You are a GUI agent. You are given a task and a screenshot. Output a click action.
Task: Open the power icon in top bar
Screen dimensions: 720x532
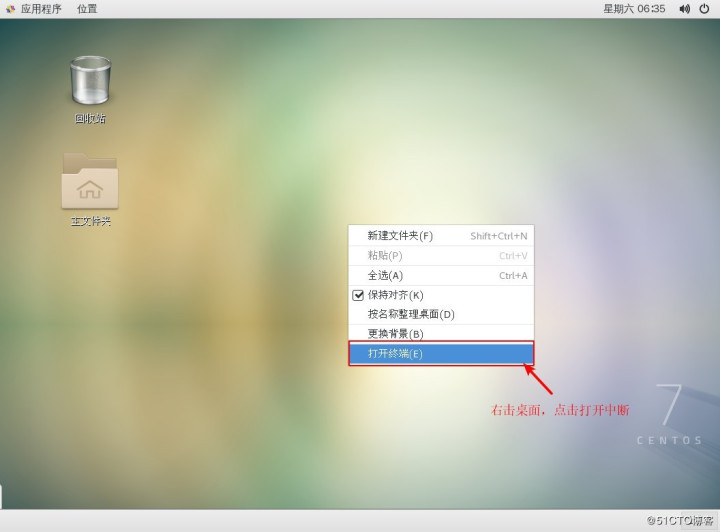(704, 9)
